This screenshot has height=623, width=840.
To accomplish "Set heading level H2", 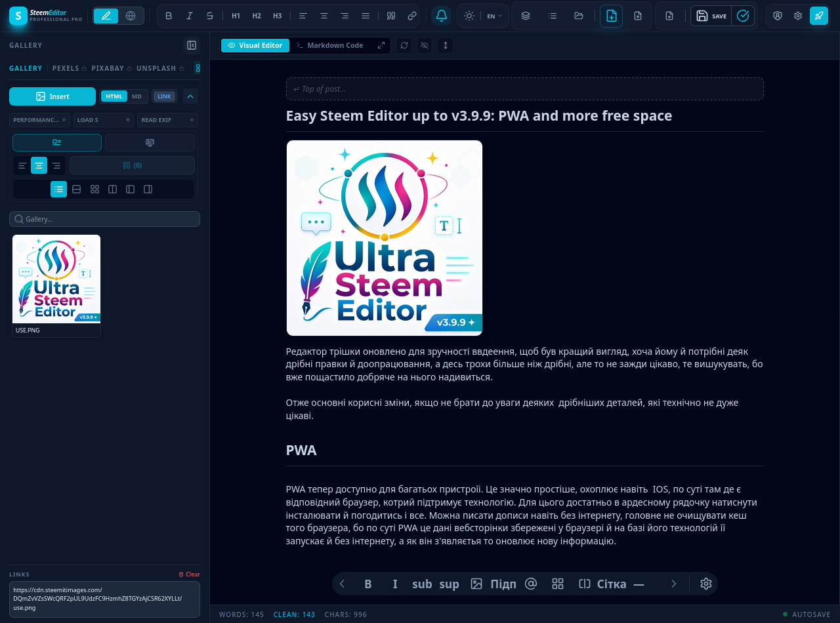I will click(x=257, y=16).
